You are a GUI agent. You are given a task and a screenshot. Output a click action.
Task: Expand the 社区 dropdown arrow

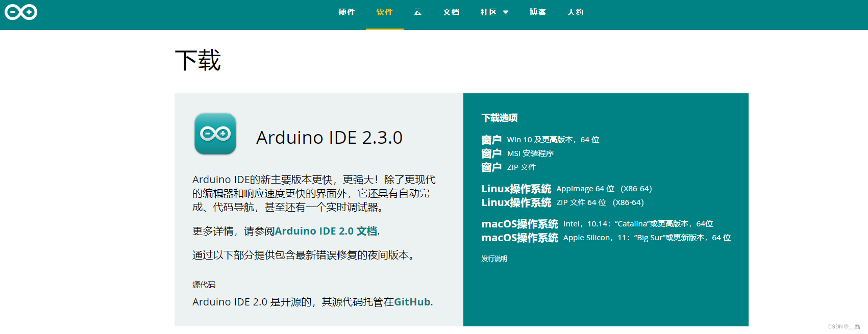pos(506,12)
